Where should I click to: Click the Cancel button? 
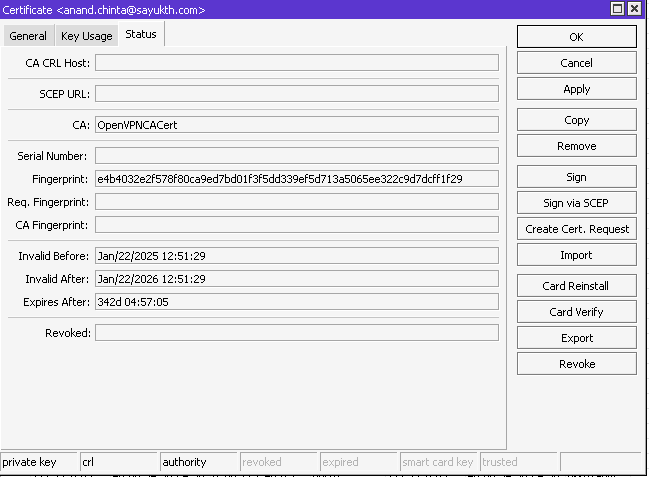(577, 63)
